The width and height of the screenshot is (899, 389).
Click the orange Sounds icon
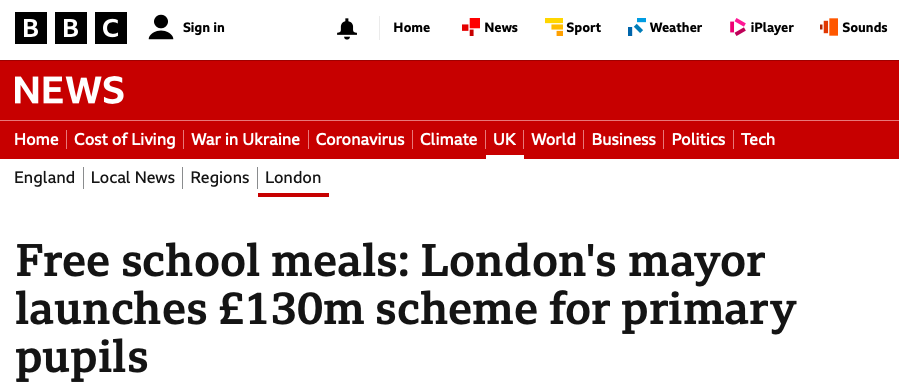coord(829,27)
